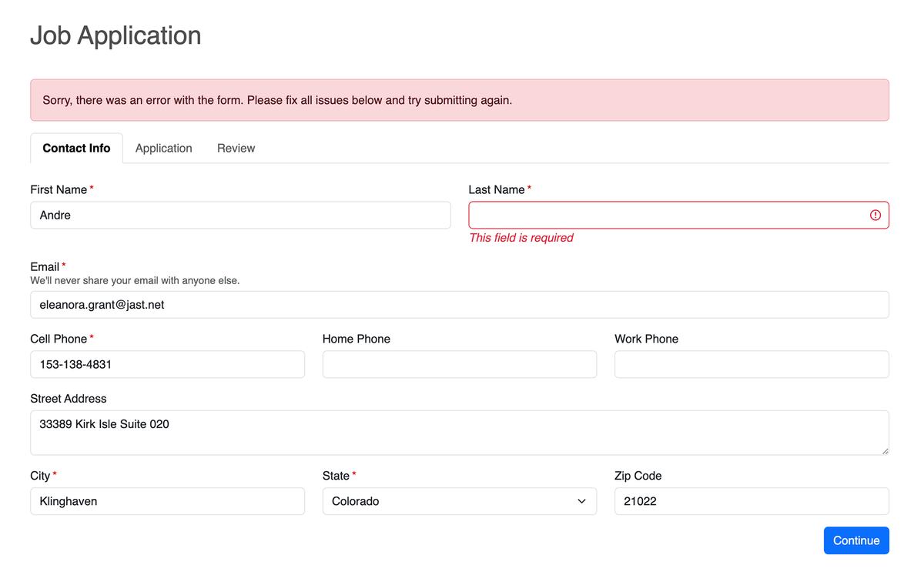Click into the Email address field
The image size is (924, 582).
click(459, 305)
